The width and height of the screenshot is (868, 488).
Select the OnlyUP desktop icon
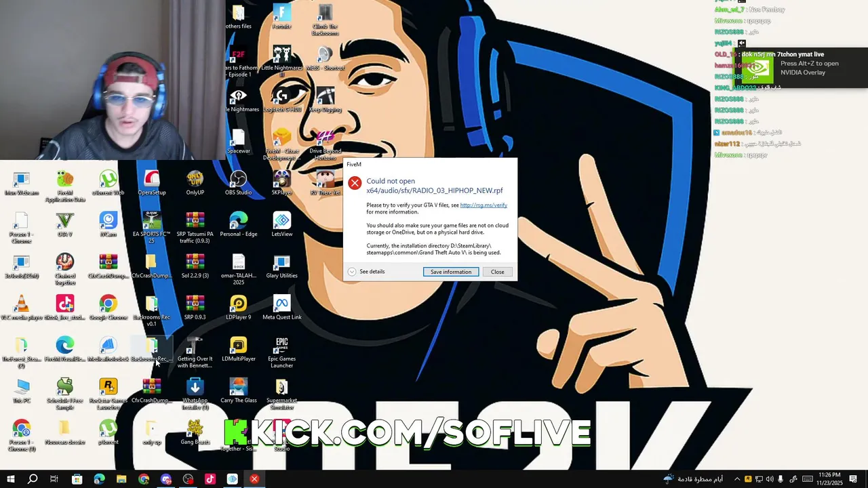[195, 183]
